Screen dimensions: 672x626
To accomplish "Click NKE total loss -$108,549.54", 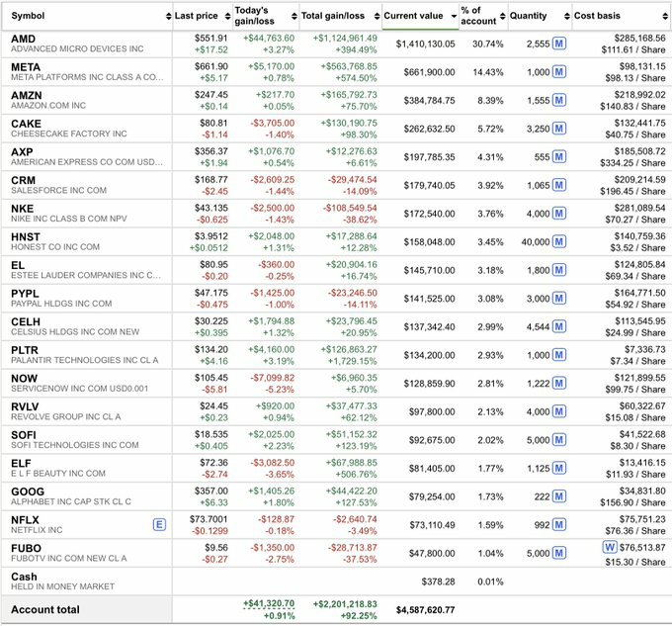I will click(x=350, y=208).
